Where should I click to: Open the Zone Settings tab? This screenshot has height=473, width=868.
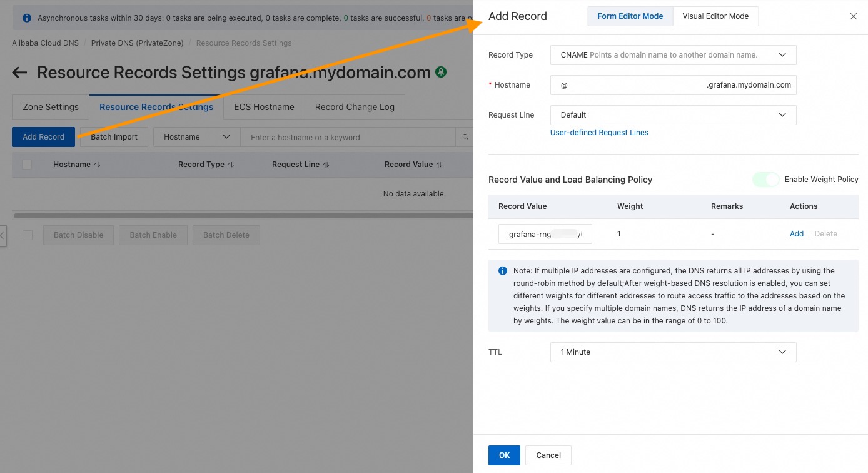[x=51, y=107]
